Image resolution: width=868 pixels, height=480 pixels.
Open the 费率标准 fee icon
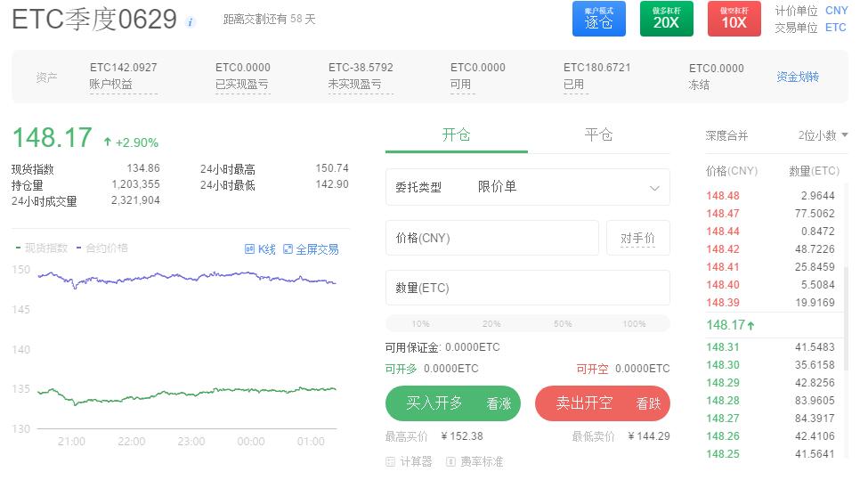451,461
